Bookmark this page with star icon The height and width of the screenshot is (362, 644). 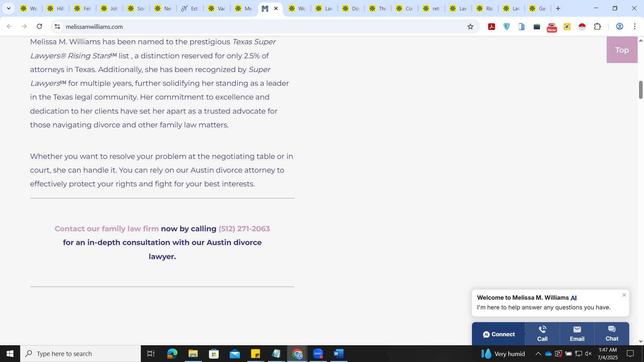point(470,26)
